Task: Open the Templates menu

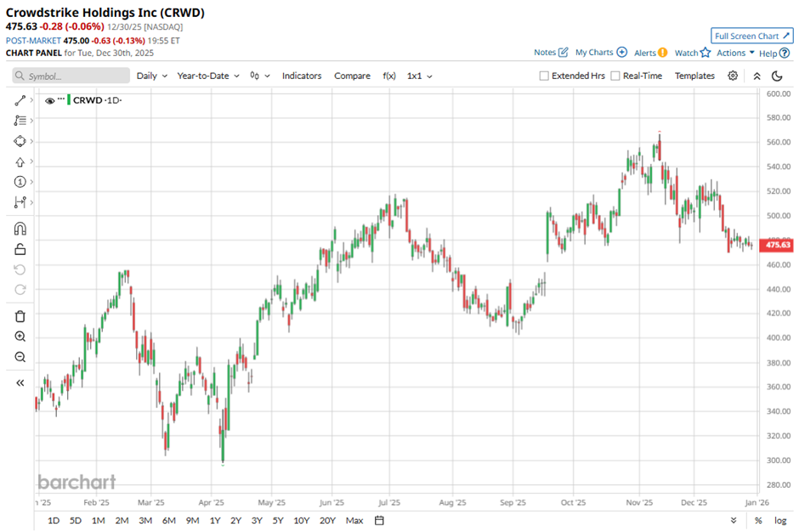Action: (x=694, y=76)
